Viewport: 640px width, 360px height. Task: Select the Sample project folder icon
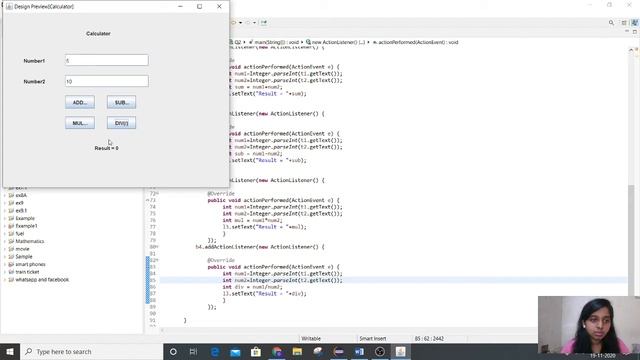click(11, 257)
